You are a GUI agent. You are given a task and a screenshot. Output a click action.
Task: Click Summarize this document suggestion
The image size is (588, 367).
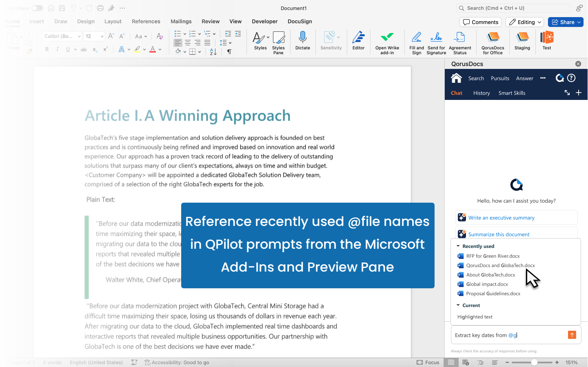point(517,233)
